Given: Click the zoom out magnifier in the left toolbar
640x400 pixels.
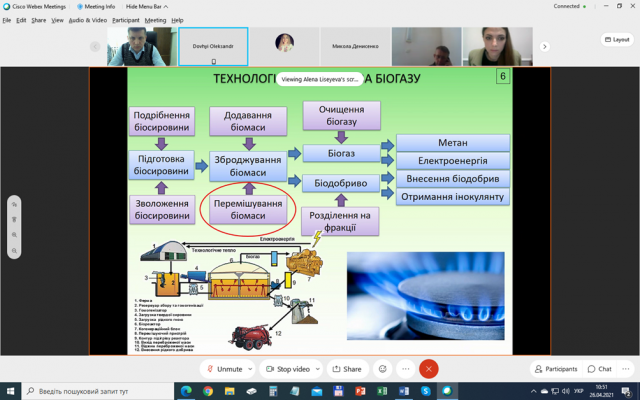Looking at the screenshot, I should (x=14, y=251).
